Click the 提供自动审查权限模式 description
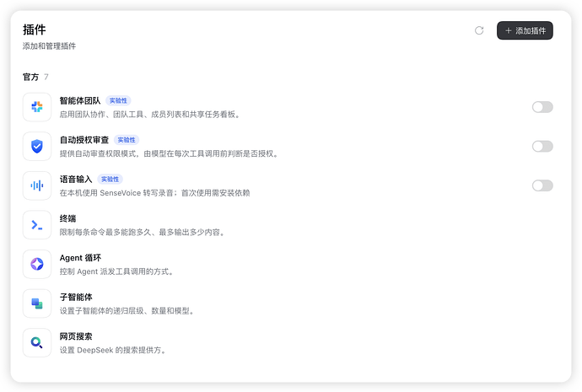 pos(170,154)
